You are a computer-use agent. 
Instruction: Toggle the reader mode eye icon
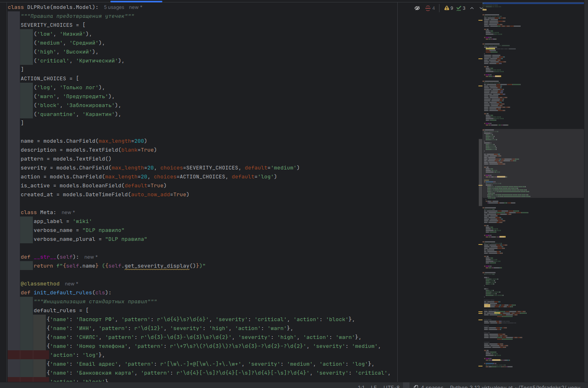click(417, 8)
